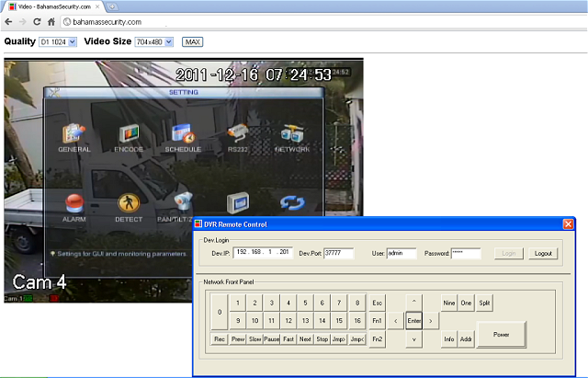Click the right arrow navigation button
588x378 pixels.
431,321
